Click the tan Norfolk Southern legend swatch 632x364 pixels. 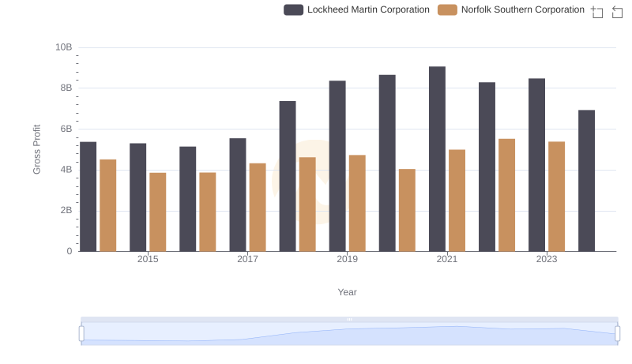[x=448, y=9]
